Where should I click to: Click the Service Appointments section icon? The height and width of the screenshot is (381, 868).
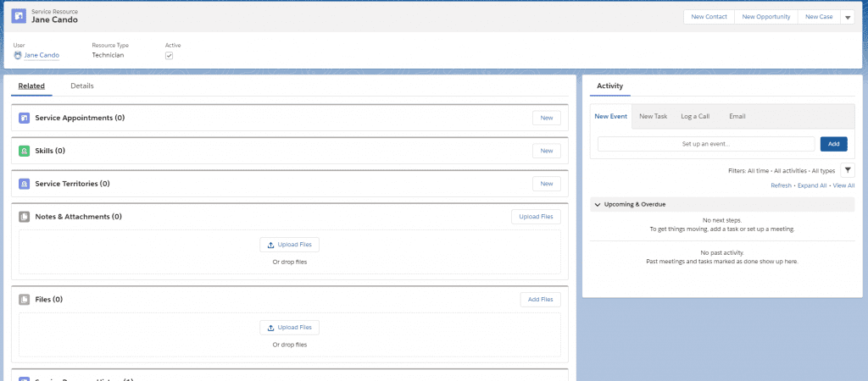[x=25, y=118]
